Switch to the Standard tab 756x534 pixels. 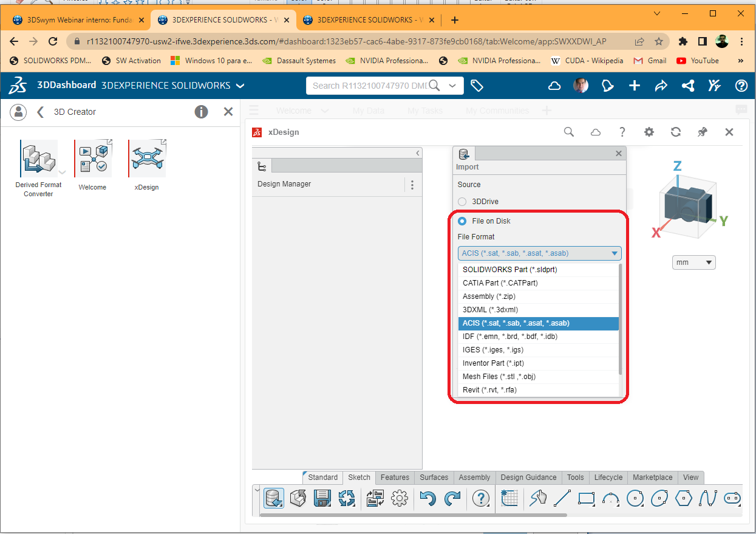click(322, 478)
